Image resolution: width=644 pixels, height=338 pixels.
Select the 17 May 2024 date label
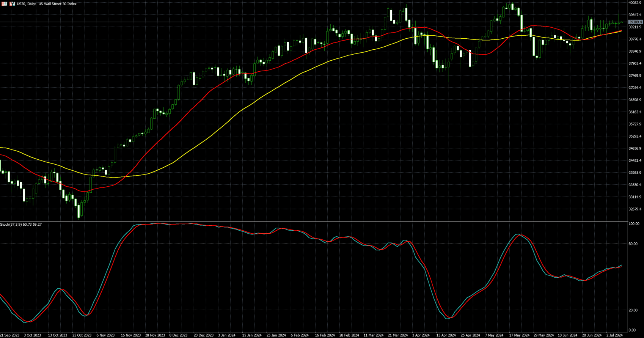pyautogui.click(x=519, y=335)
